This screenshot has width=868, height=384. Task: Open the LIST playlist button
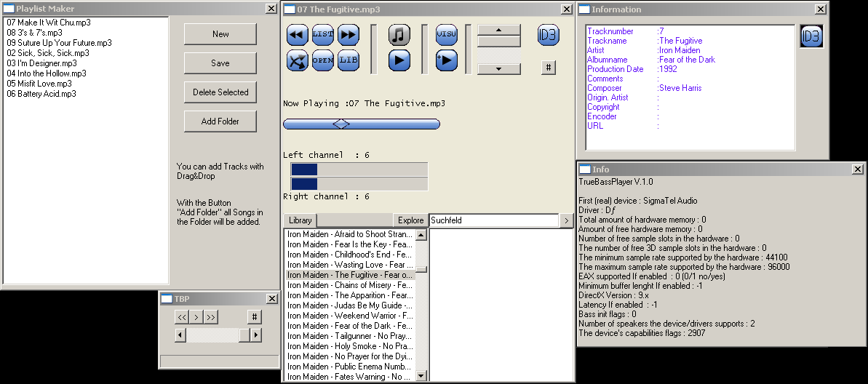click(323, 35)
